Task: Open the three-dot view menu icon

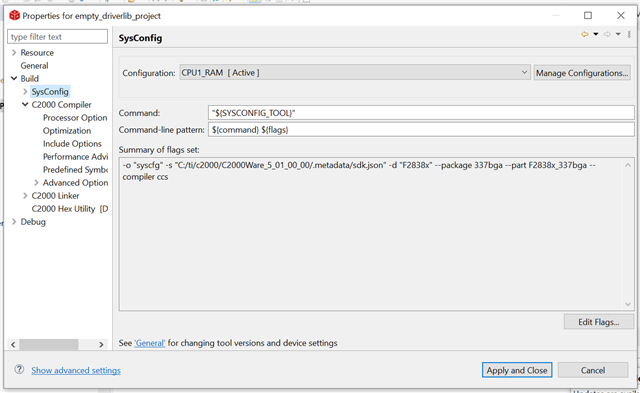Action: pos(629,34)
